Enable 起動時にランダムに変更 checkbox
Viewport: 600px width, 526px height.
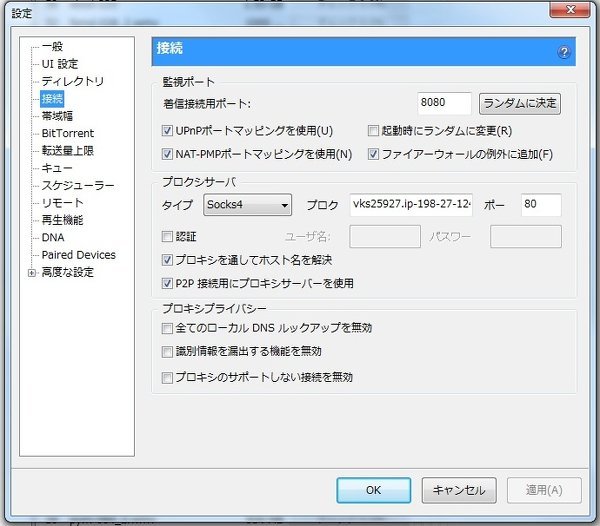click(x=374, y=130)
